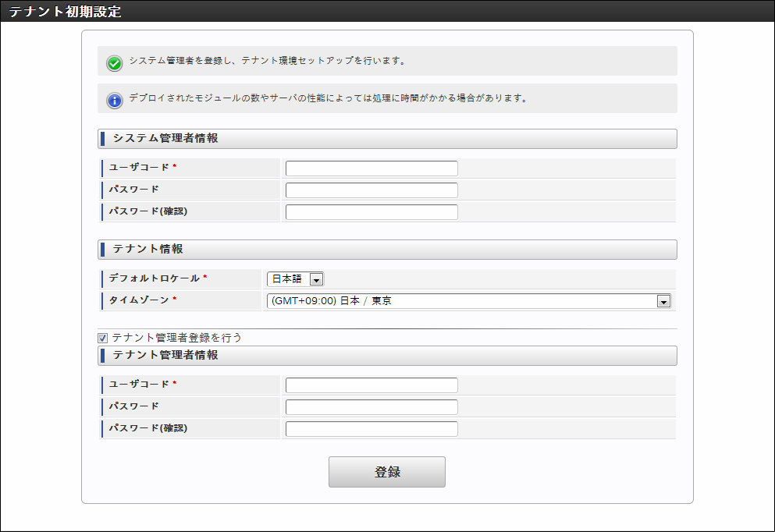Screen dimensions: 775x532
Task: Open the デフォルトロケール language dropdown
Action: point(295,279)
